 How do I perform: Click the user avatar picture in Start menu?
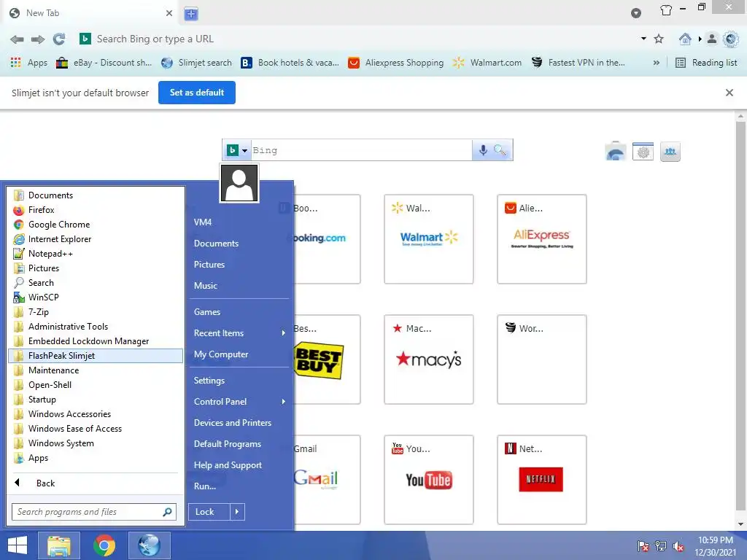click(239, 183)
